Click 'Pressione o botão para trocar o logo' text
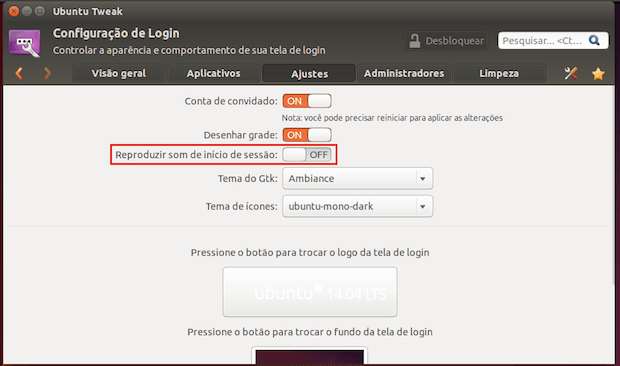 pos(310,253)
